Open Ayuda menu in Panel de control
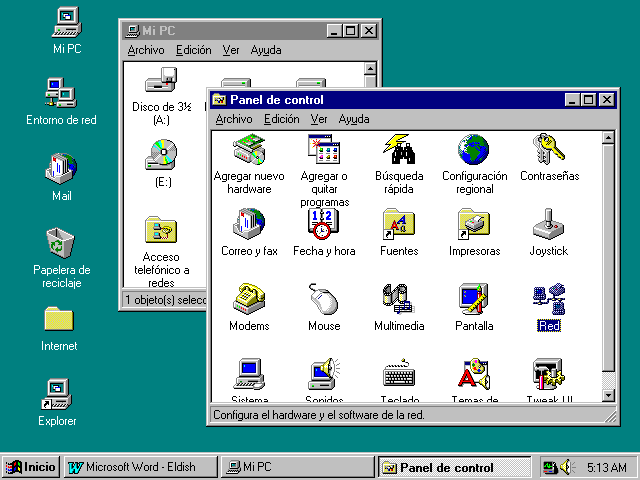640x480 pixels. point(354,119)
